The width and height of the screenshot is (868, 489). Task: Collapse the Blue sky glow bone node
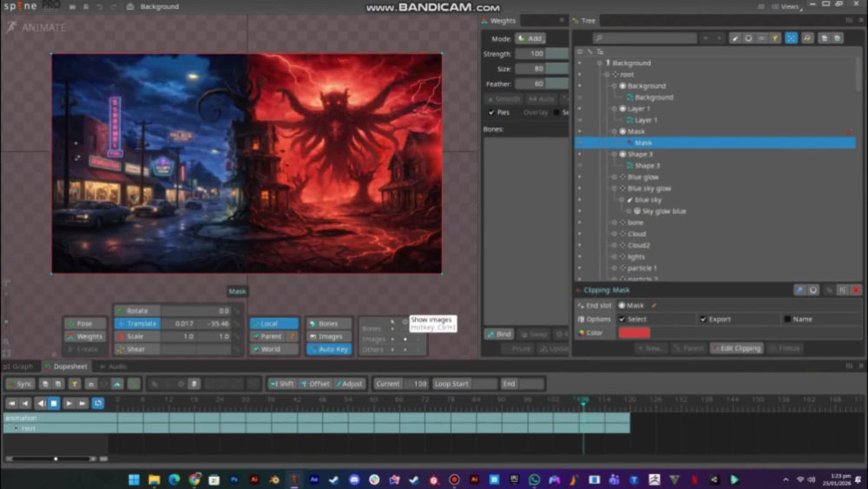click(614, 188)
